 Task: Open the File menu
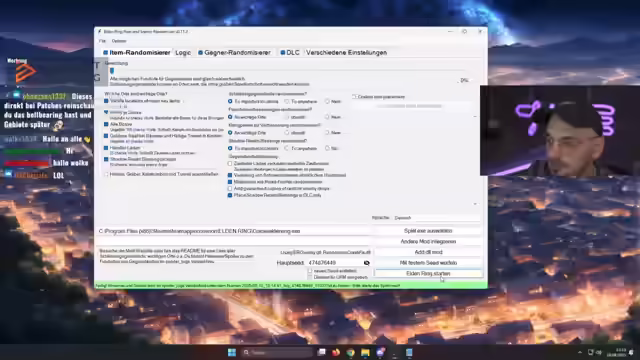click(x=102, y=41)
